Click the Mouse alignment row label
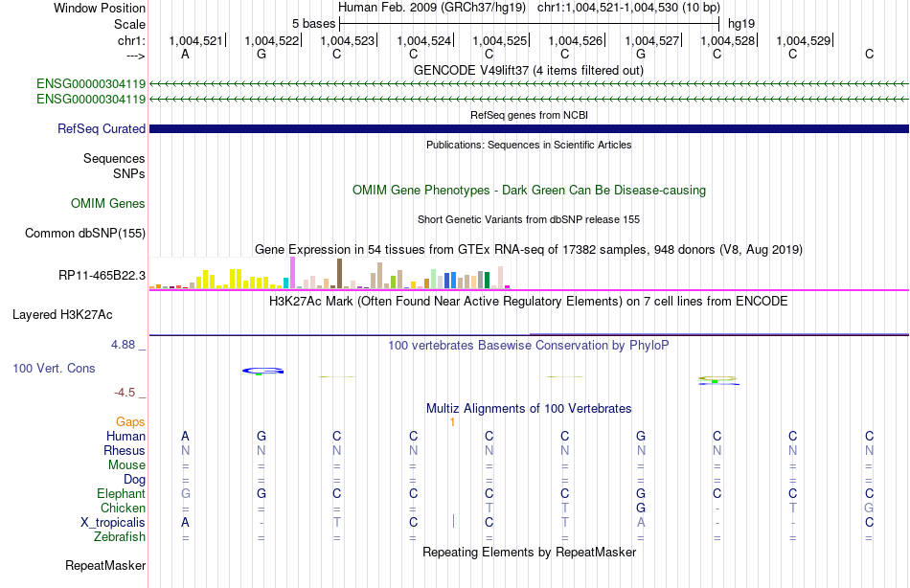The width and height of the screenshot is (910, 588). click(126, 465)
